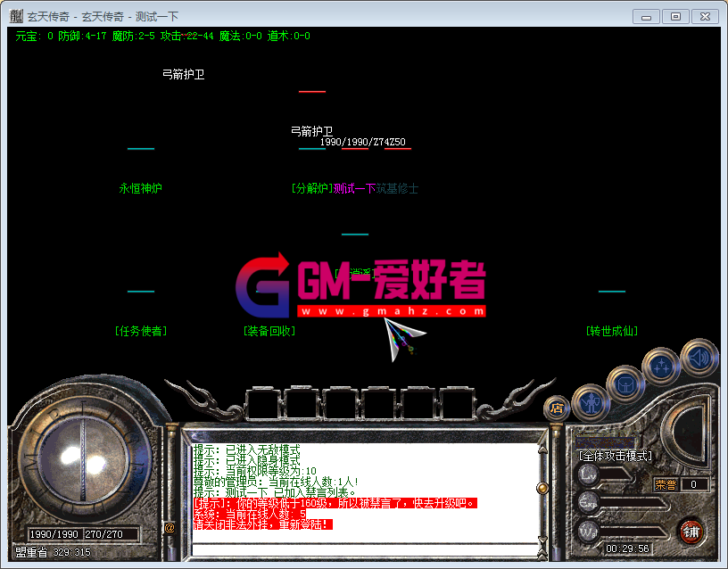Click chat line 已加入禁言列表
The image size is (728, 569).
pos(275,492)
